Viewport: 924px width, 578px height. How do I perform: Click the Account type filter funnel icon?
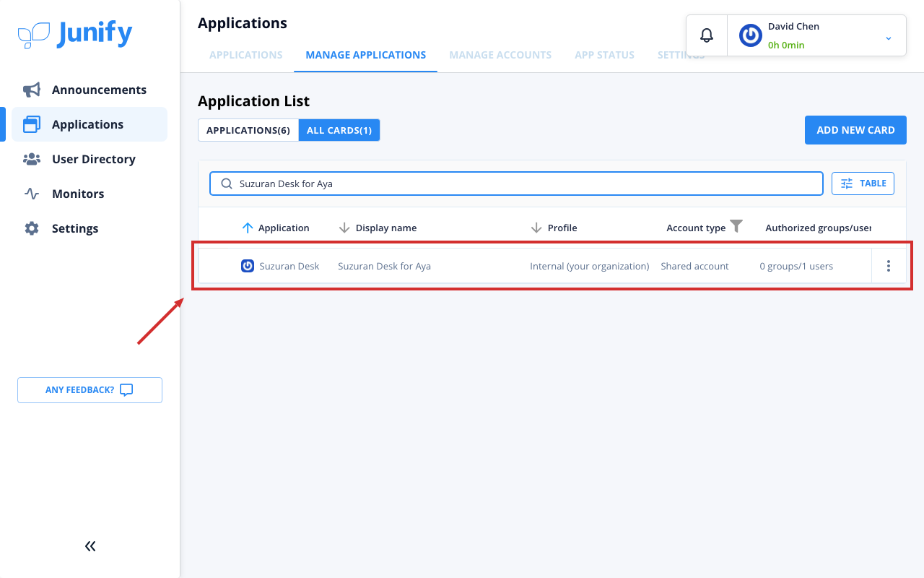(x=736, y=226)
